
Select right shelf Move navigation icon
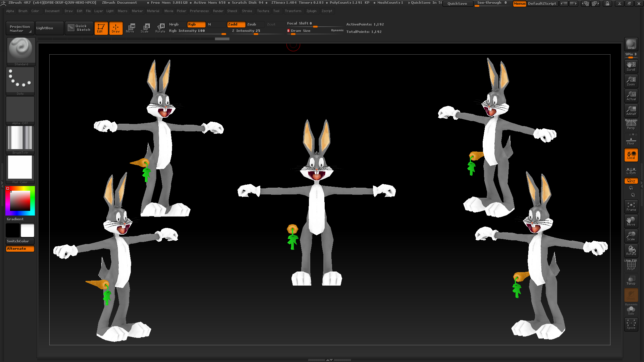point(631,221)
